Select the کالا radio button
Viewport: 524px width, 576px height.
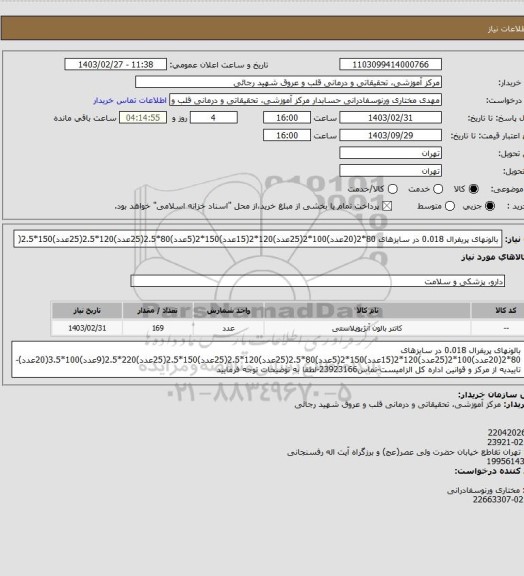tap(473, 189)
